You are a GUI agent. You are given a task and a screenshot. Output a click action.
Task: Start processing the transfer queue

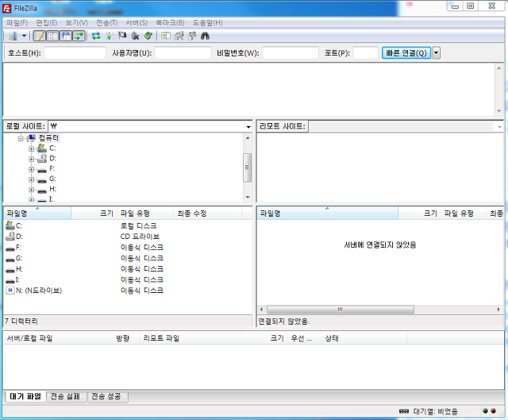tap(110, 36)
